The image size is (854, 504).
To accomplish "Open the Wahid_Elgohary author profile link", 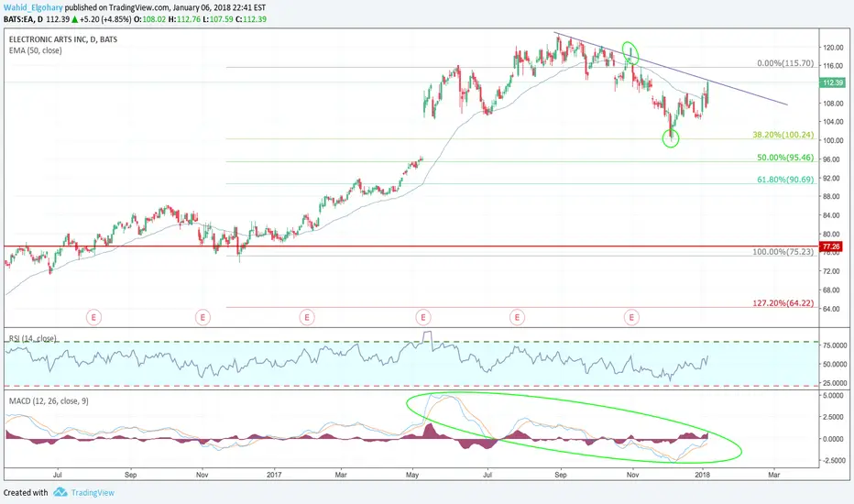I will (33, 7).
